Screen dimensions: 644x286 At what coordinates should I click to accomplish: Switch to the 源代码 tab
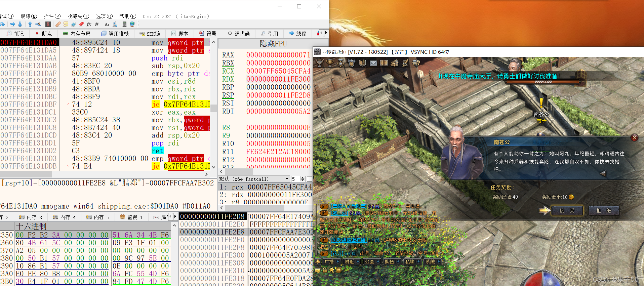pos(239,34)
